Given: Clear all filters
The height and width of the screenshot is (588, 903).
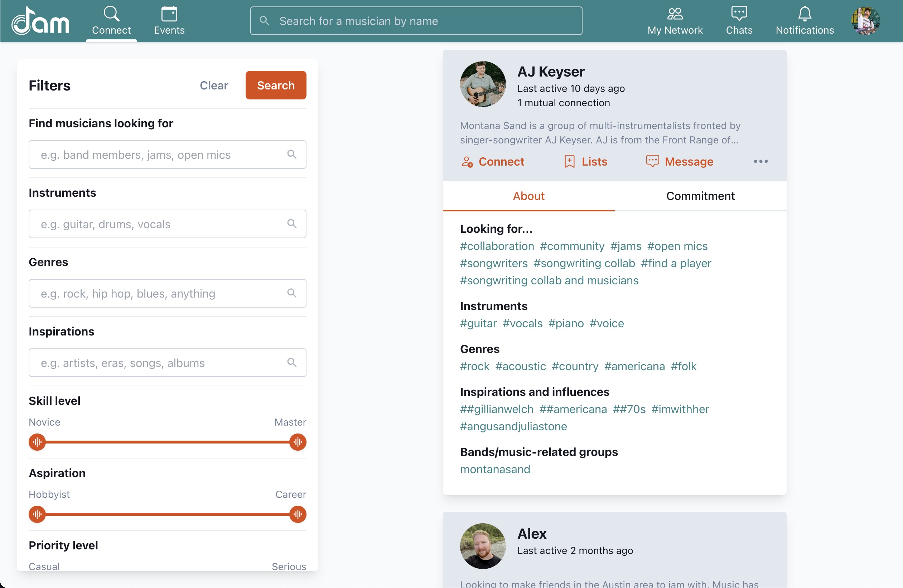Looking at the screenshot, I should pyautogui.click(x=214, y=85).
